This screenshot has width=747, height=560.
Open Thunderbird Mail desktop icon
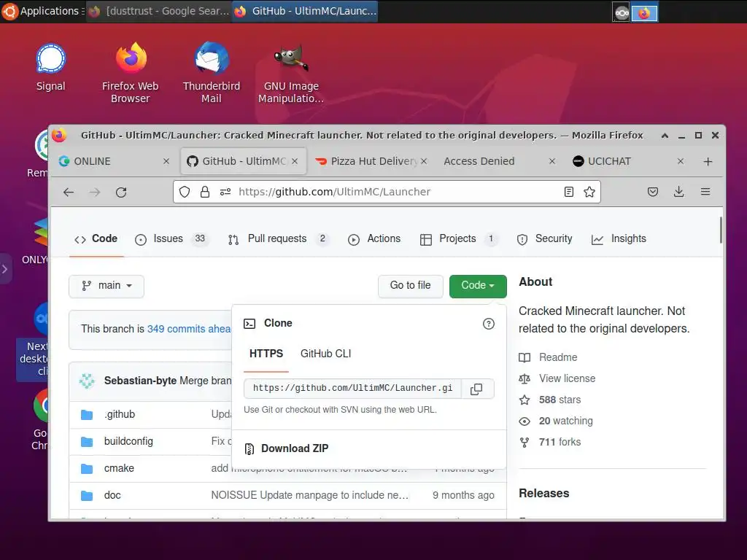[211, 72]
